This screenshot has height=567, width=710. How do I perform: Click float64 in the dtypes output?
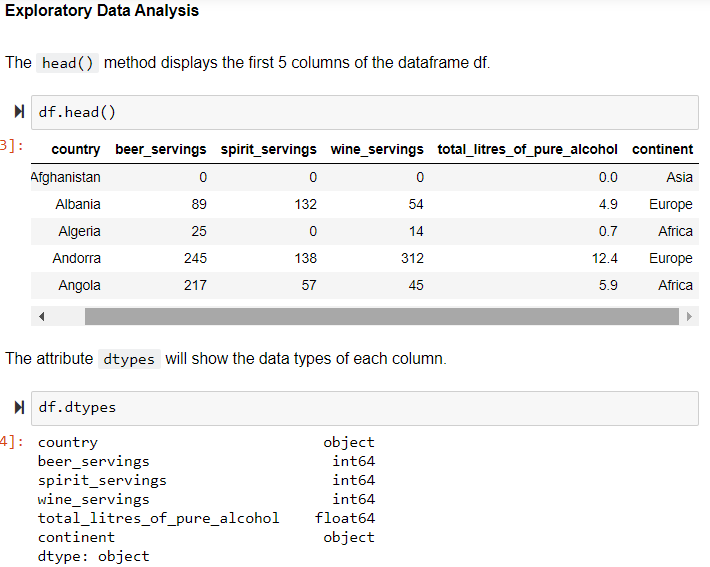click(x=345, y=518)
